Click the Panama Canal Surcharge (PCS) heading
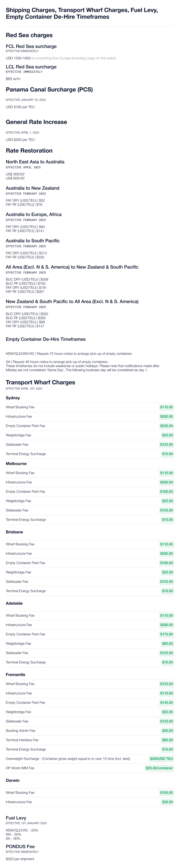 [49, 90]
